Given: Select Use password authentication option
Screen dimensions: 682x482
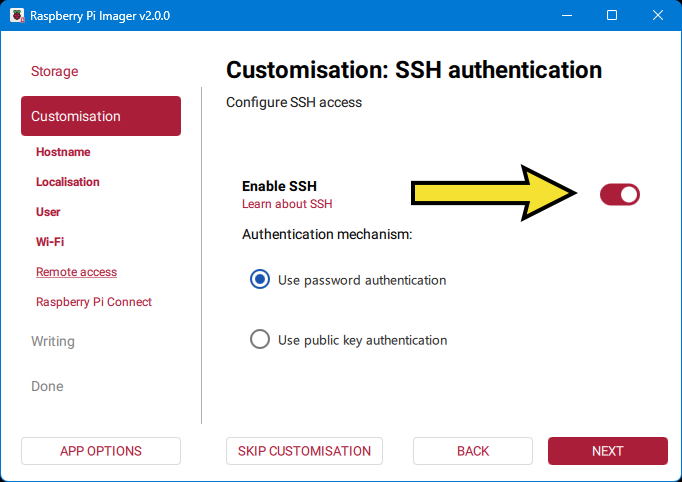Looking at the screenshot, I should (x=260, y=280).
